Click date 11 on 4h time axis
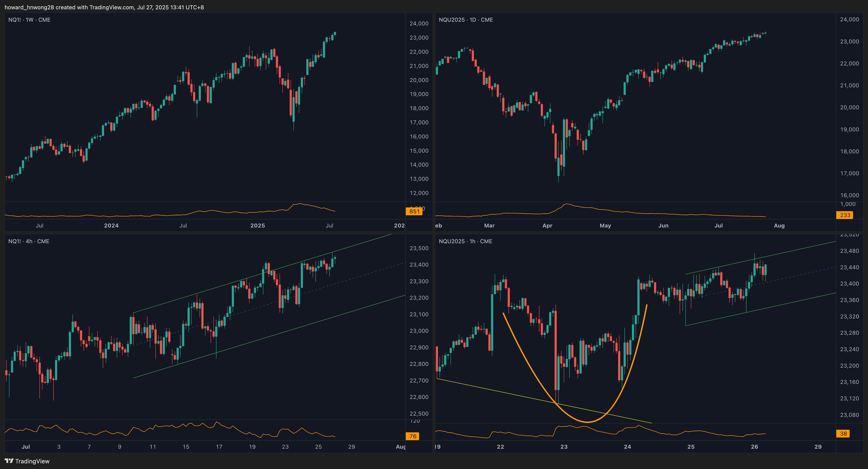Image resolution: width=868 pixels, height=469 pixels. click(153, 447)
